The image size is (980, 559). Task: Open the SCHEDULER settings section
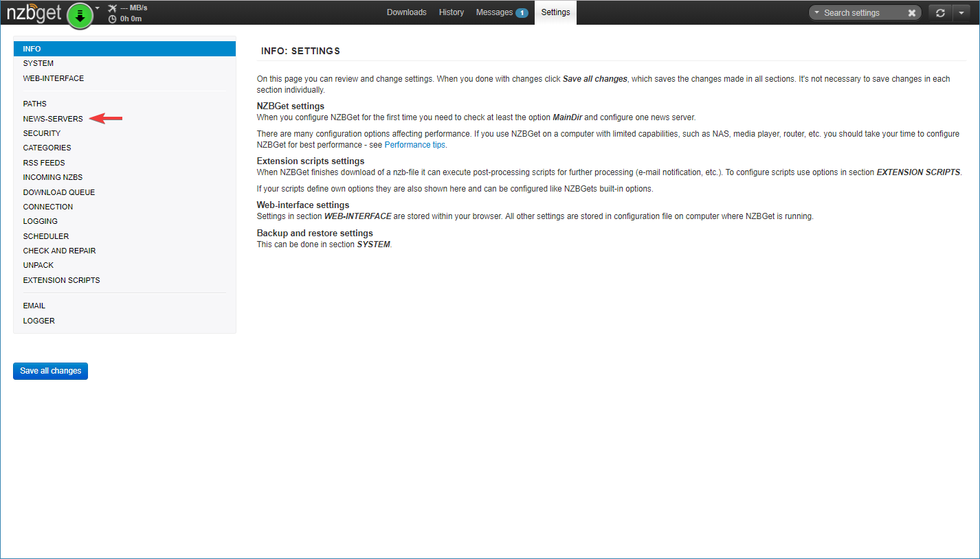coord(124,236)
